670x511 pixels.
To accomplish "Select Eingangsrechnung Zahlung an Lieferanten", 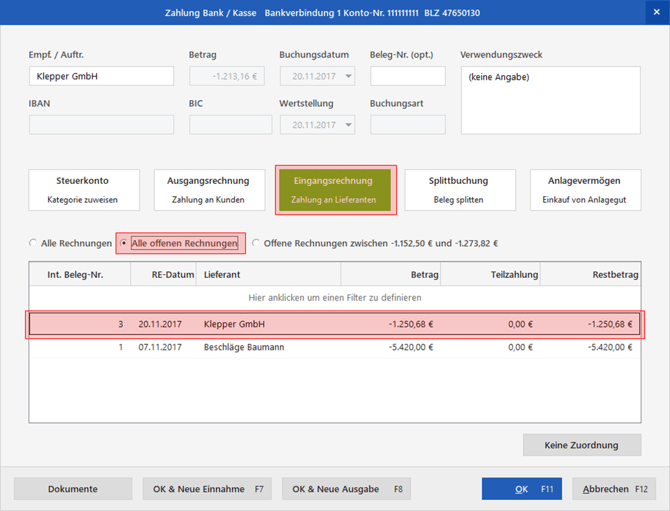I will (334, 190).
